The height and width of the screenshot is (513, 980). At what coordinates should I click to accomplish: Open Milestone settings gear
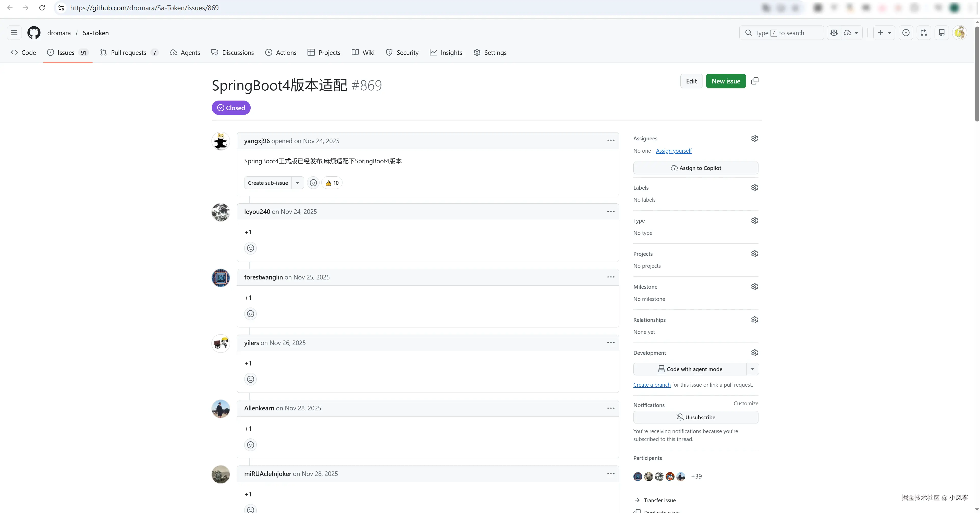tap(754, 287)
